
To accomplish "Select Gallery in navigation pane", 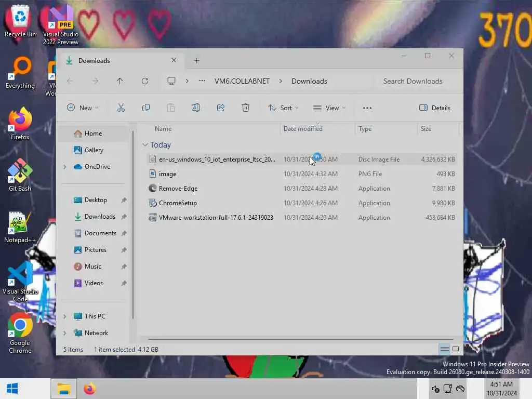I will (94, 150).
